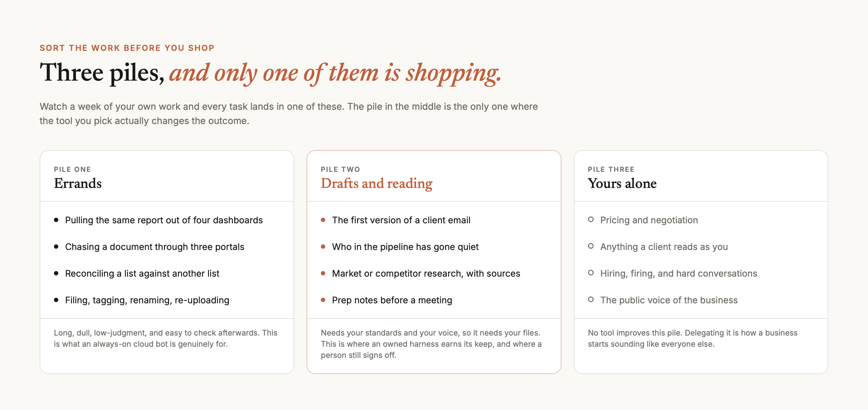Click the PILE TWO label

click(340, 169)
